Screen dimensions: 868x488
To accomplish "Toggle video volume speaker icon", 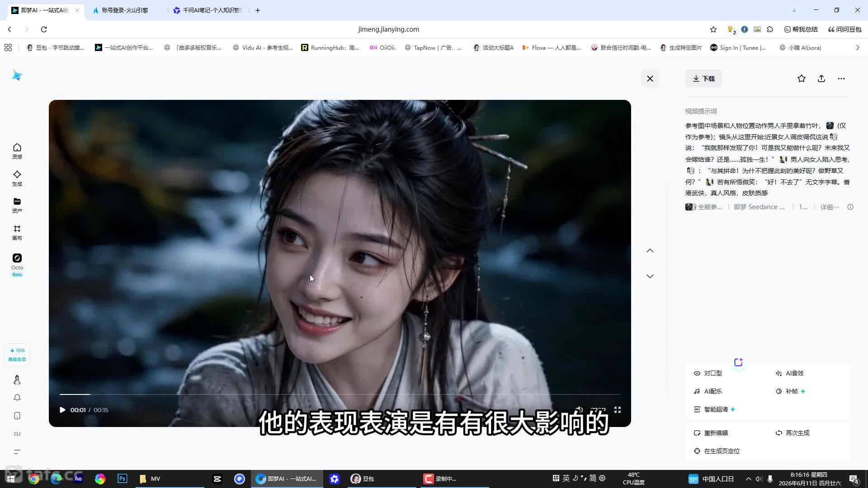I will point(579,410).
